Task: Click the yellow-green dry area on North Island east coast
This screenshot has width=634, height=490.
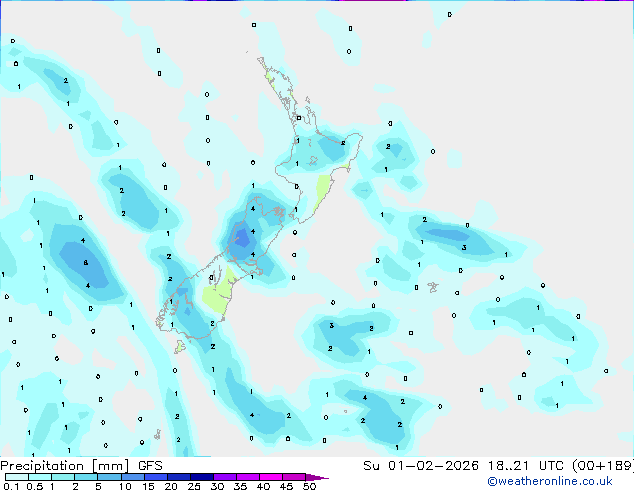Action: [323, 192]
